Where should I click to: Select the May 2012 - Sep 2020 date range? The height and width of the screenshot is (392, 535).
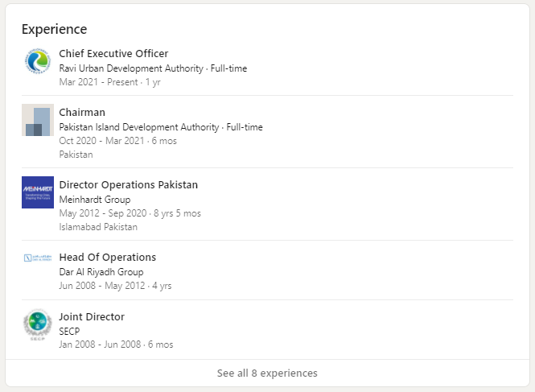pyautogui.click(x=103, y=213)
